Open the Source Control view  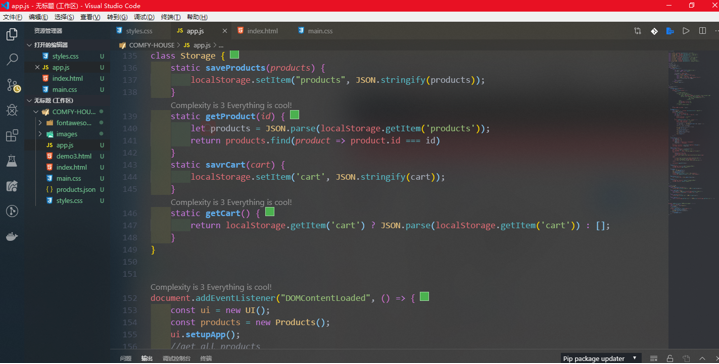pyautogui.click(x=13, y=85)
